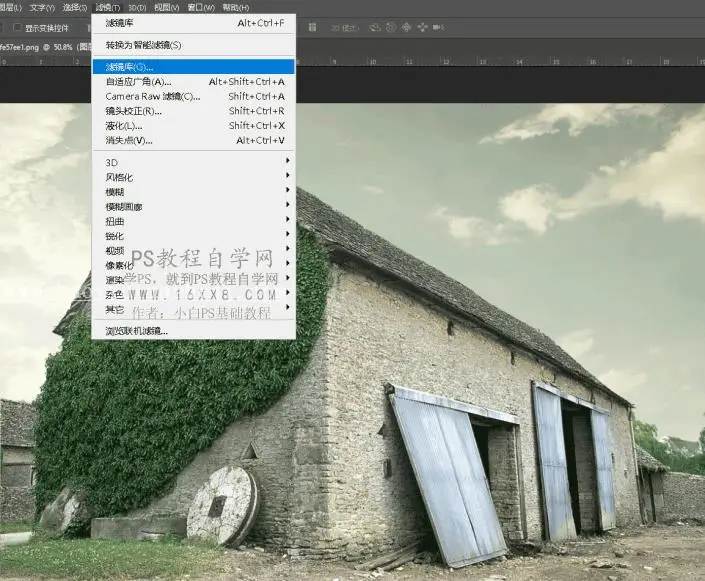Click the highlighted 滤镜库(G)... entry
Viewport: 705px width, 581px height.
pyautogui.click(x=194, y=67)
